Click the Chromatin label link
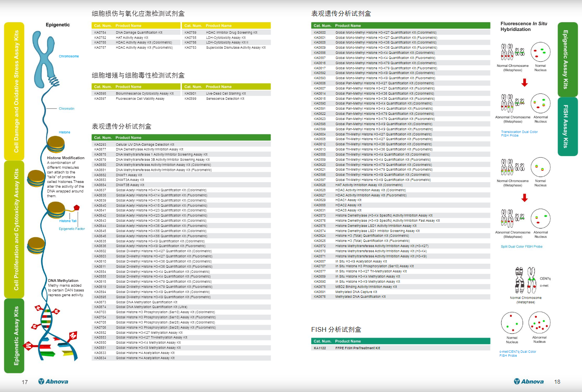Image resolution: width=582 pixels, height=392 pixels. 67,108
